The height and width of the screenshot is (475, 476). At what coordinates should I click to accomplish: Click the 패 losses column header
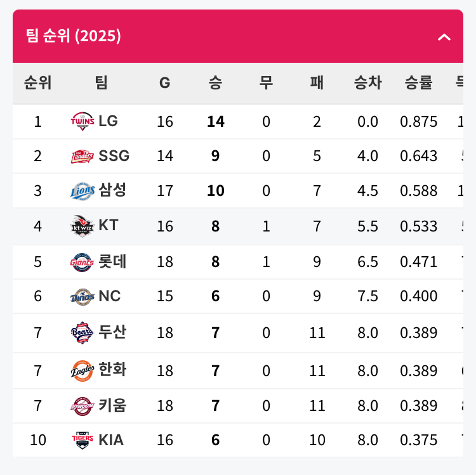pos(317,82)
